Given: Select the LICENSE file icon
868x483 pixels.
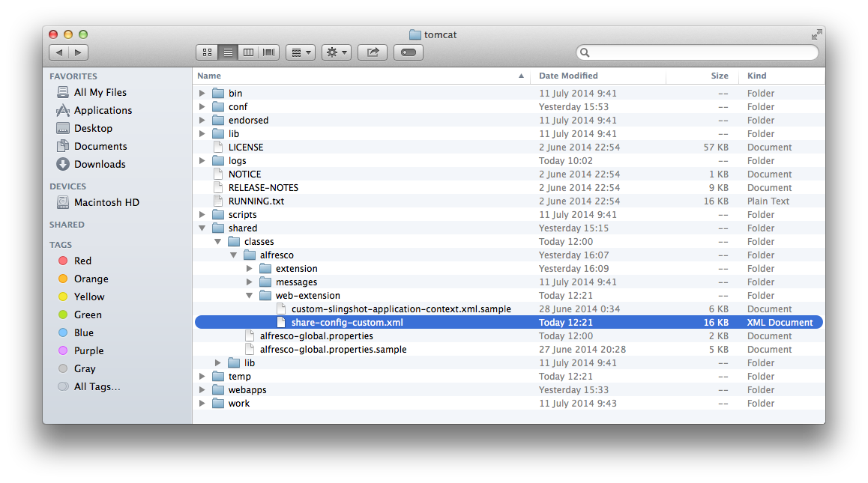Looking at the screenshot, I should coord(218,148).
